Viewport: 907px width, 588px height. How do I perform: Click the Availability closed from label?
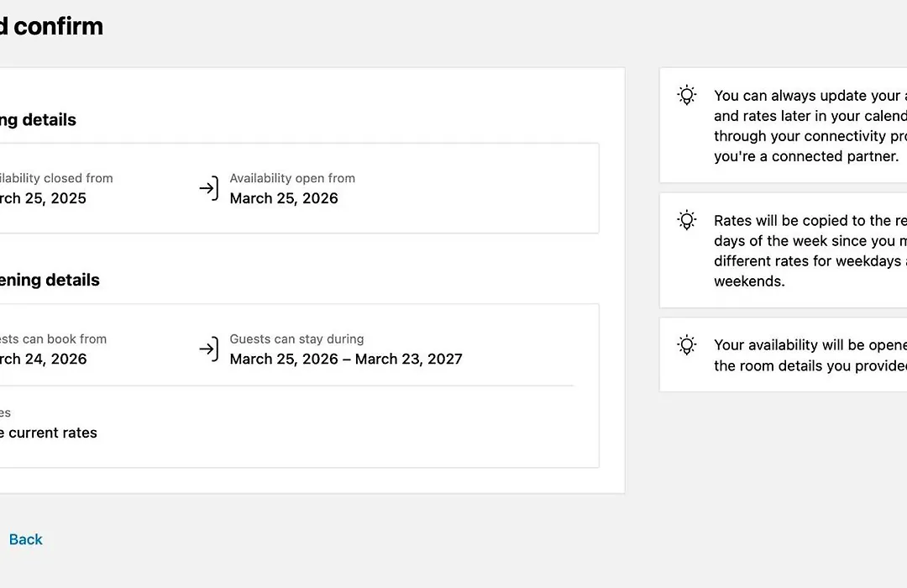tap(56, 178)
